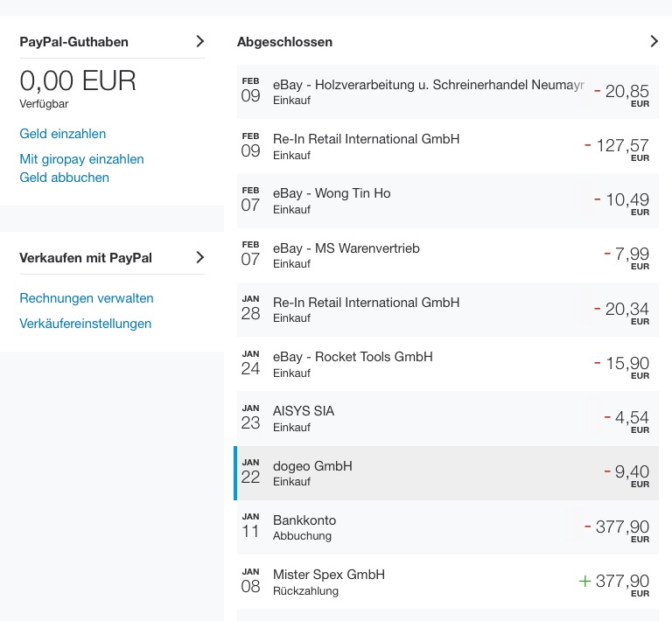Click the Geld einzahlen link
The width and height of the screenshot is (672, 621).
(63, 134)
